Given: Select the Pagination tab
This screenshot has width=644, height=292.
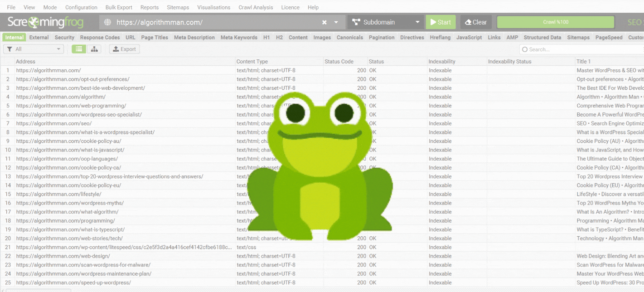Looking at the screenshot, I should (x=382, y=38).
